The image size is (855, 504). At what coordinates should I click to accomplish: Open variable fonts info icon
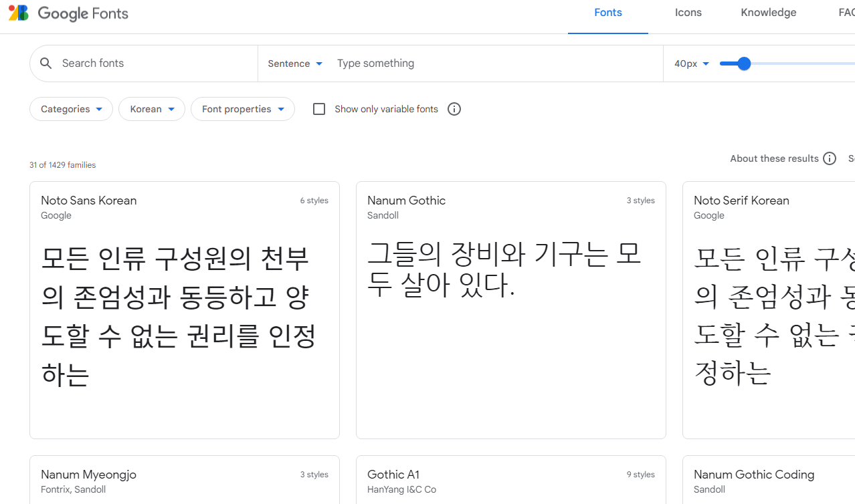pyautogui.click(x=454, y=109)
